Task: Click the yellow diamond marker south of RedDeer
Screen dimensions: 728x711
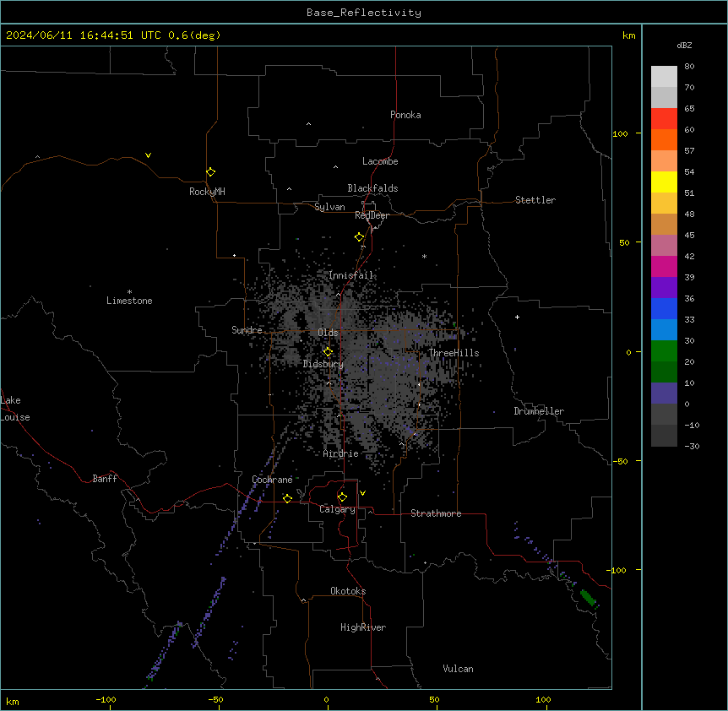Action: point(359,237)
